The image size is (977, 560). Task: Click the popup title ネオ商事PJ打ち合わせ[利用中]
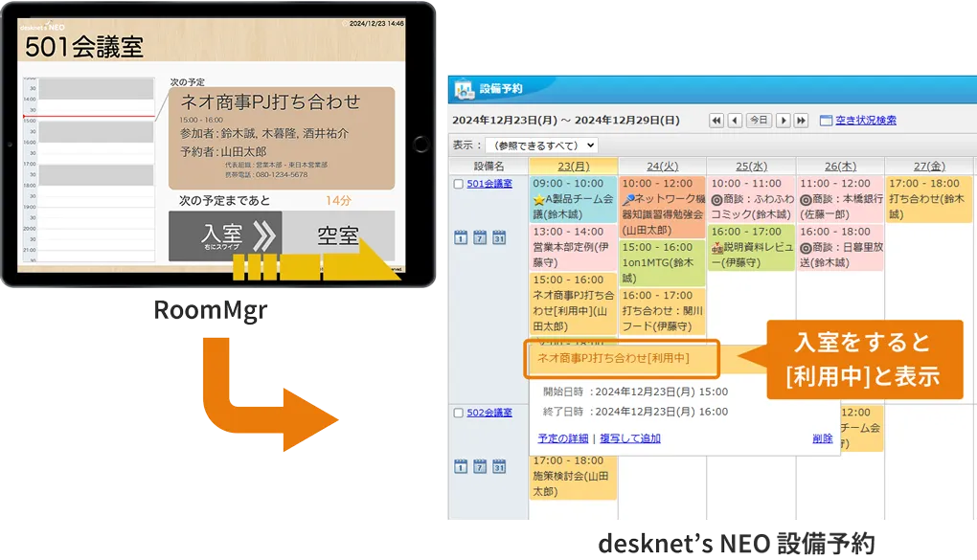pos(613,358)
